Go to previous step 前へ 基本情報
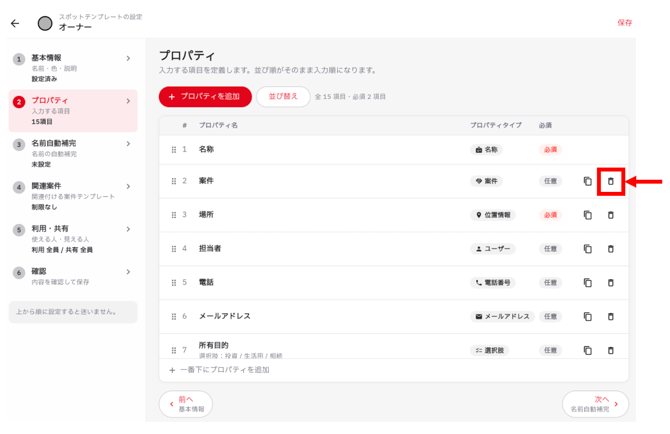The height and width of the screenshot is (434, 670). point(186,404)
